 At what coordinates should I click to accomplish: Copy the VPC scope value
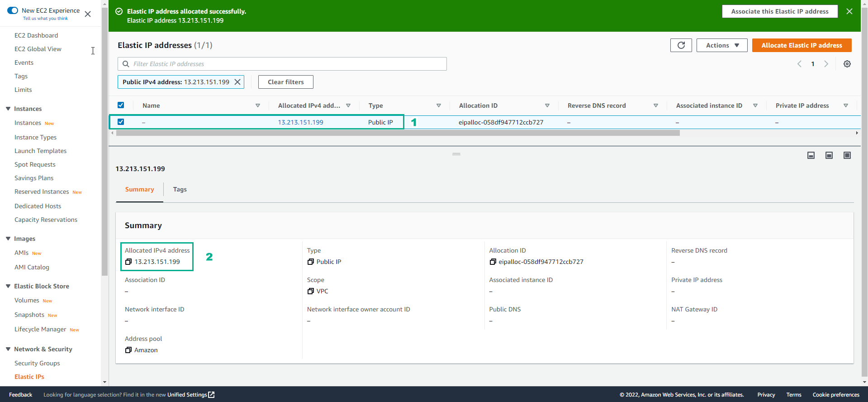pos(311,291)
